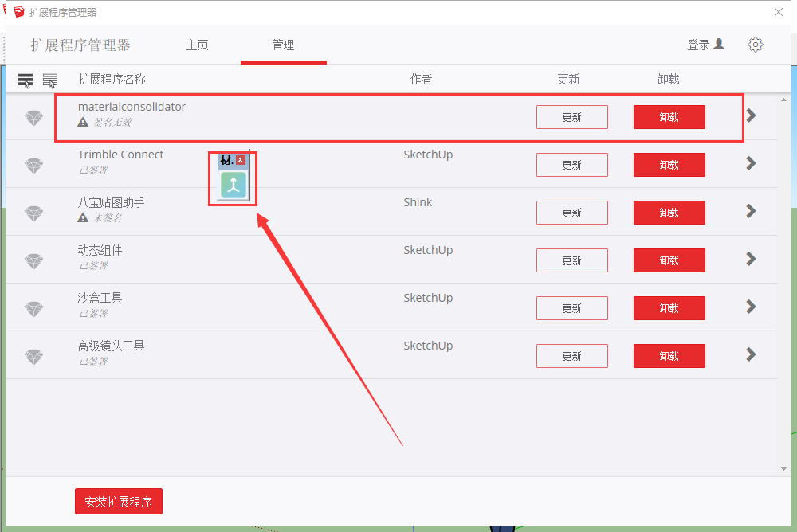The height and width of the screenshot is (532, 797).
Task: Click the gem icon for 沙盒工具
Action: coord(34,309)
